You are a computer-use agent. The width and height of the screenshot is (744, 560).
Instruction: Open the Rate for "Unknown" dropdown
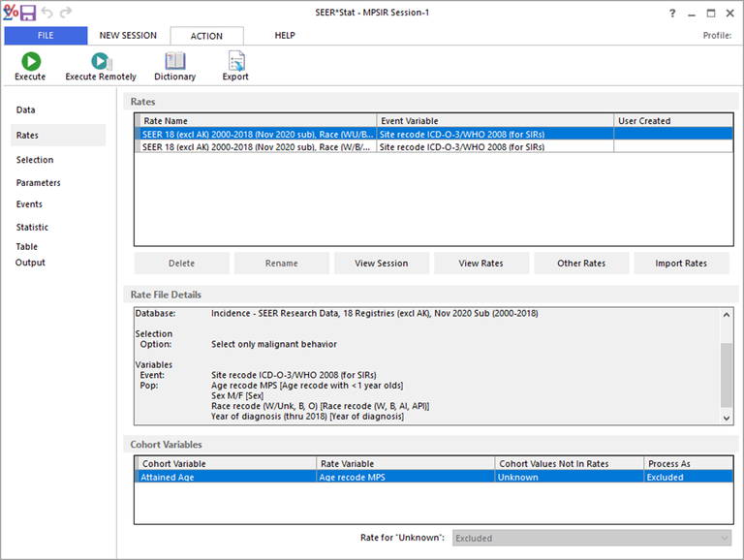(591, 538)
